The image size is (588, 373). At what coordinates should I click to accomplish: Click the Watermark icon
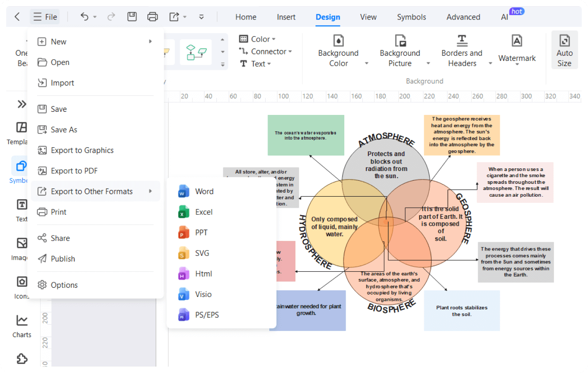[x=516, y=41]
